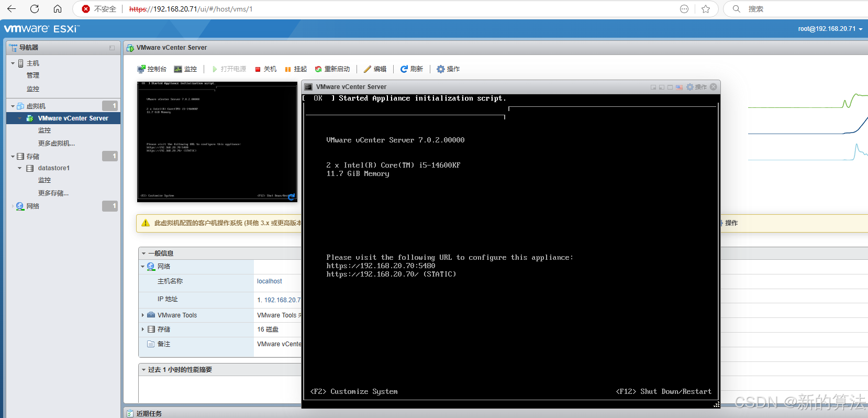This screenshot has height=418, width=868.
Task: Open 存储 in the navigator
Action: [33, 157]
